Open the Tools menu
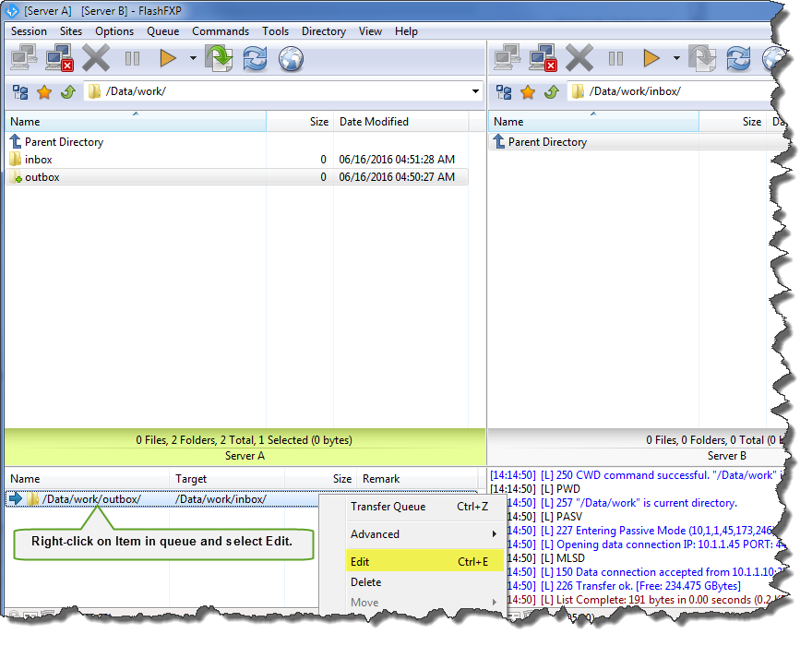This screenshot has height=646, width=812. (x=276, y=31)
